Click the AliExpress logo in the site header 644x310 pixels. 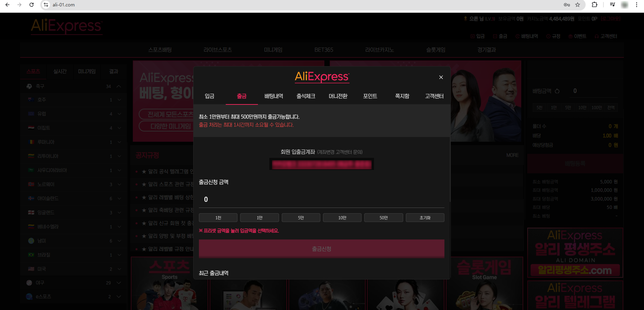67,26
